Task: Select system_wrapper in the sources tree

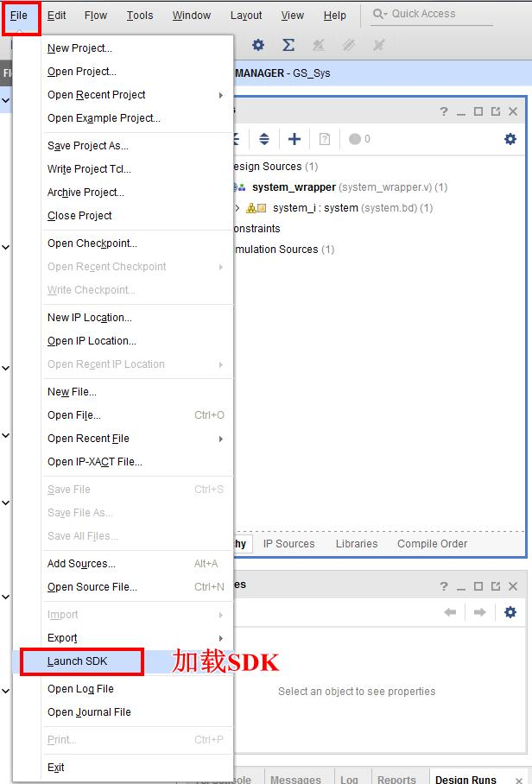Action: point(294,187)
